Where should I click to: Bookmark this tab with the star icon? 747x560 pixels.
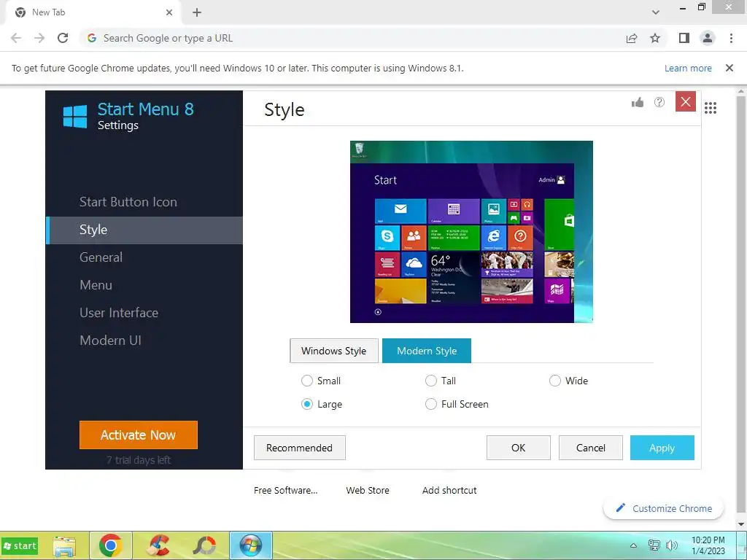click(x=655, y=38)
